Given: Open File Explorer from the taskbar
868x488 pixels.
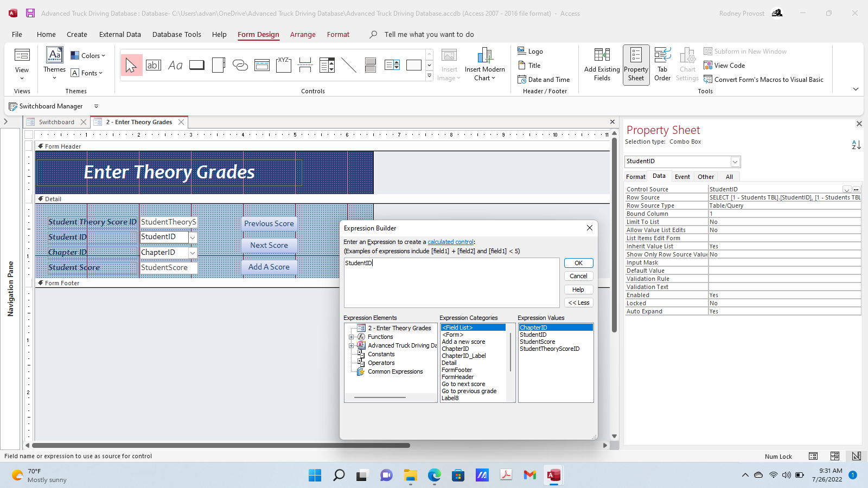Looking at the screenshot, I should pyautogui.click(x=411, y=476).
